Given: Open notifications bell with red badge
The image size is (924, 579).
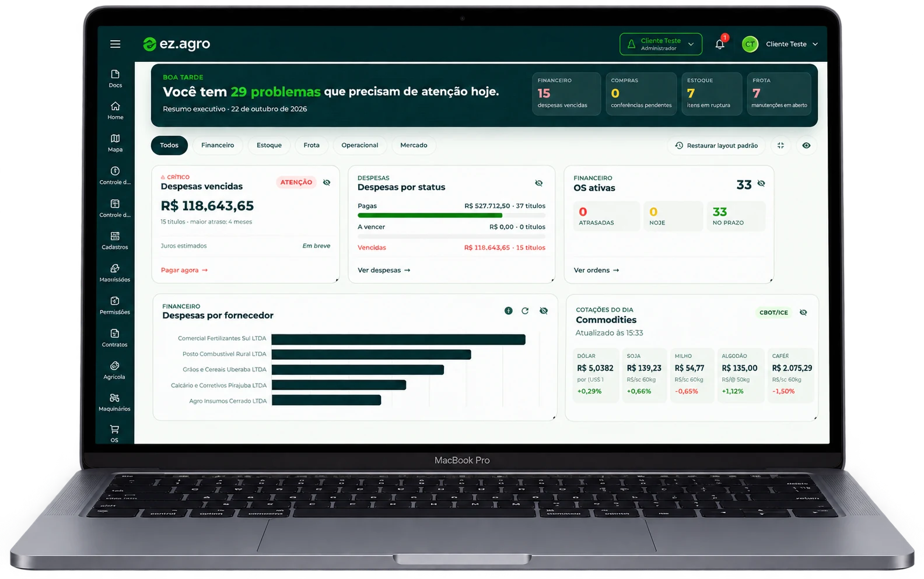Looking at the screenshot, I should pyautogui.click(x=720, y=44).
